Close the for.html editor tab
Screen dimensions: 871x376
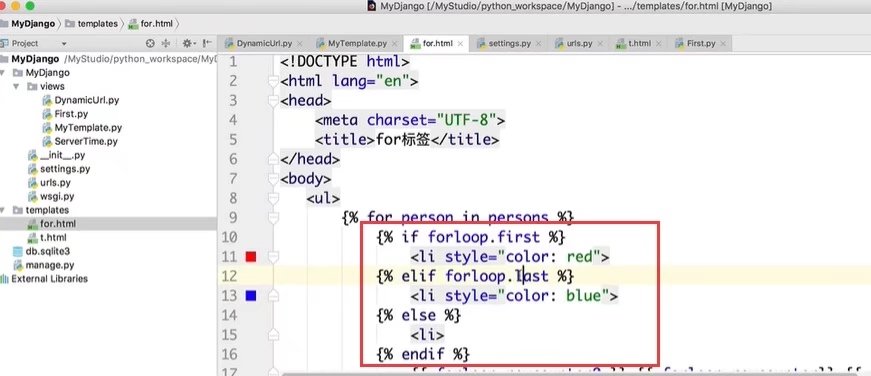click(460, 43)
